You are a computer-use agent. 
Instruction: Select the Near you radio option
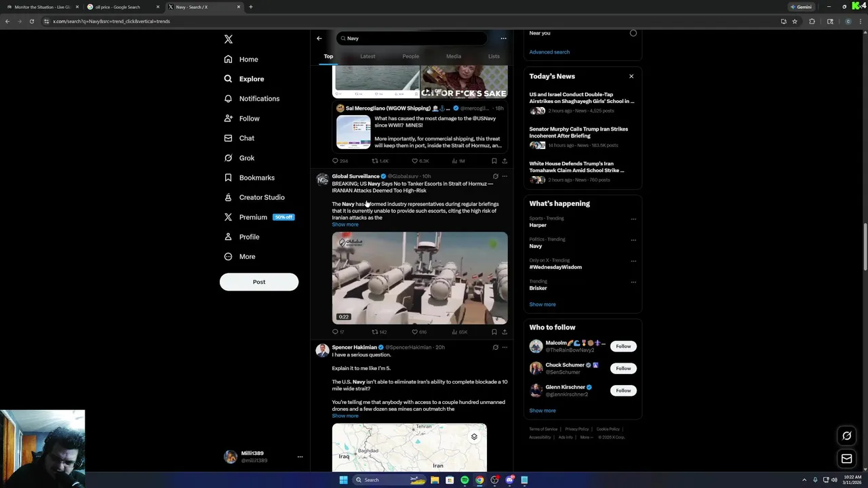(633, 33)
